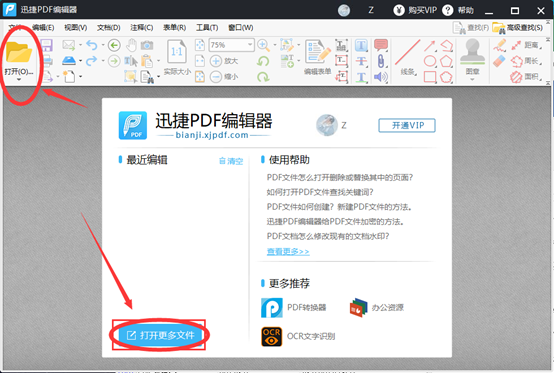Expand the new document dropdown arrow
Screen dimensions: 554x373
click(x=81, y=76)
